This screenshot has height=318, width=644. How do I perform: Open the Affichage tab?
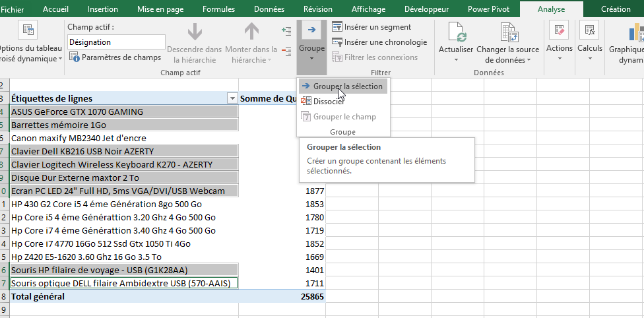point(368,9)
